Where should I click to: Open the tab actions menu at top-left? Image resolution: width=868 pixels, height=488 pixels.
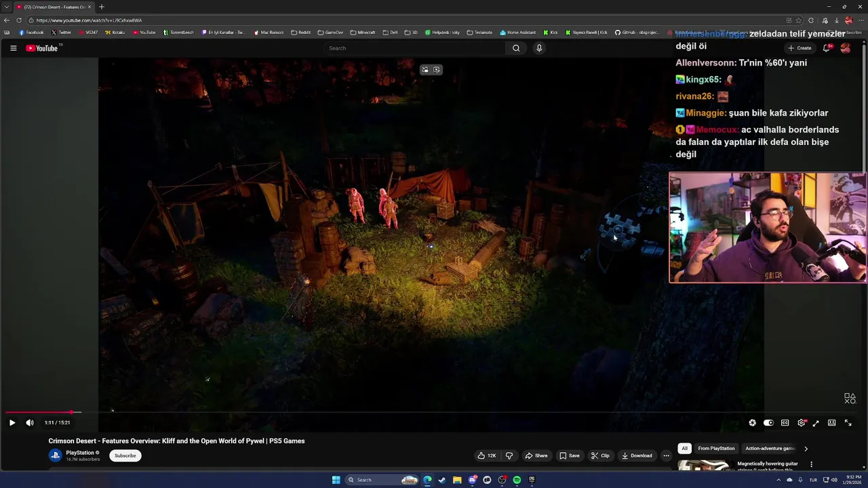point(6,7)
